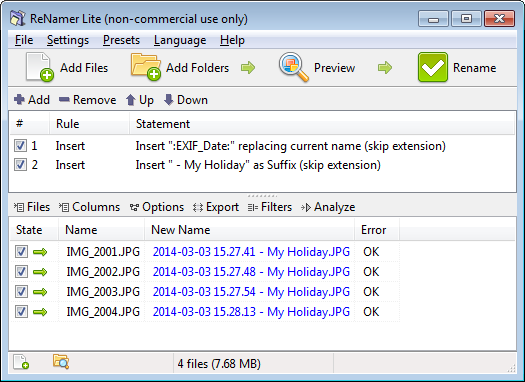Sort files by New Name column header
Viewport: 525px width, 382px height.
point(249,230)
